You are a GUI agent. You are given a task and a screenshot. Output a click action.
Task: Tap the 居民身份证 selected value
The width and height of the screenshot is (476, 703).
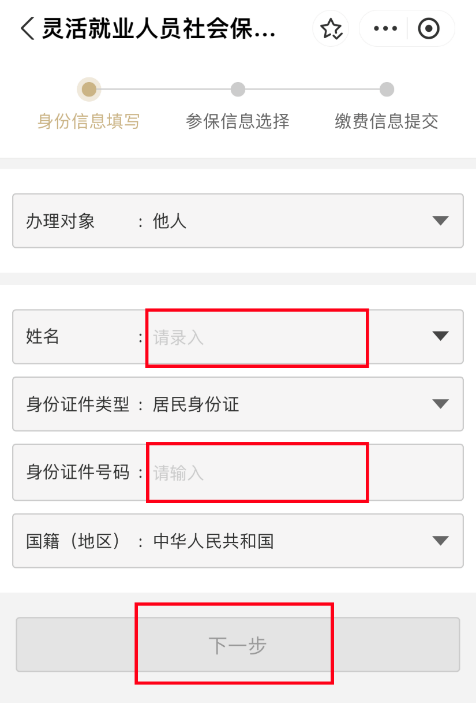point(196,404)
